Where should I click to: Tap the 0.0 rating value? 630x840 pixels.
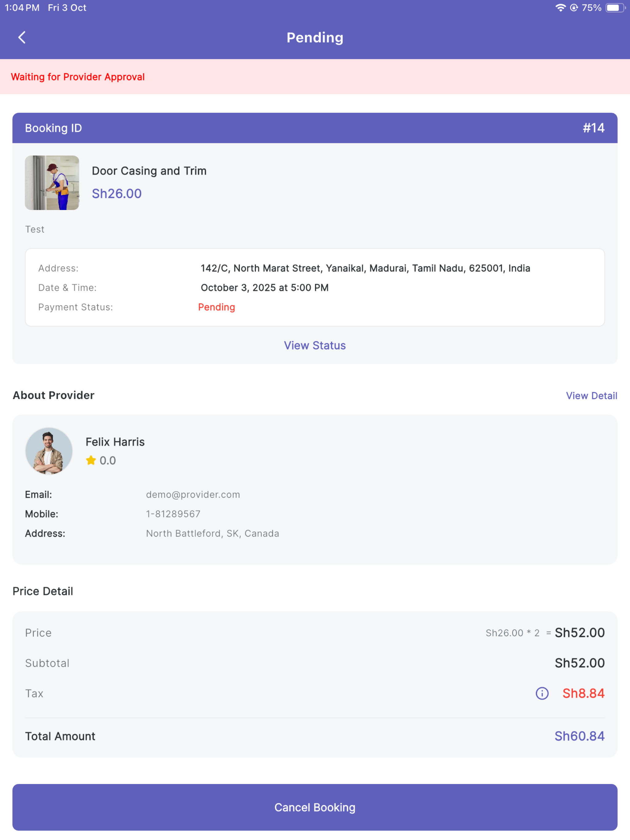coord(108,460)
